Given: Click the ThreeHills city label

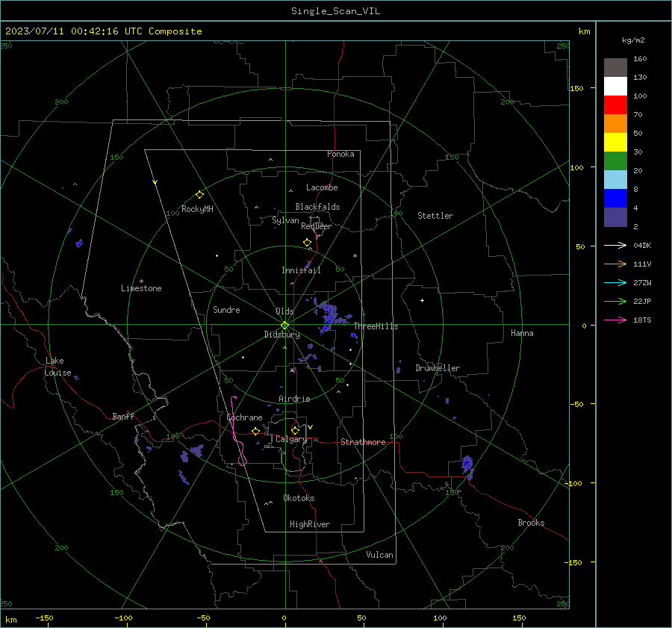Looking at the screenshot, I should (x=376, y=326).
